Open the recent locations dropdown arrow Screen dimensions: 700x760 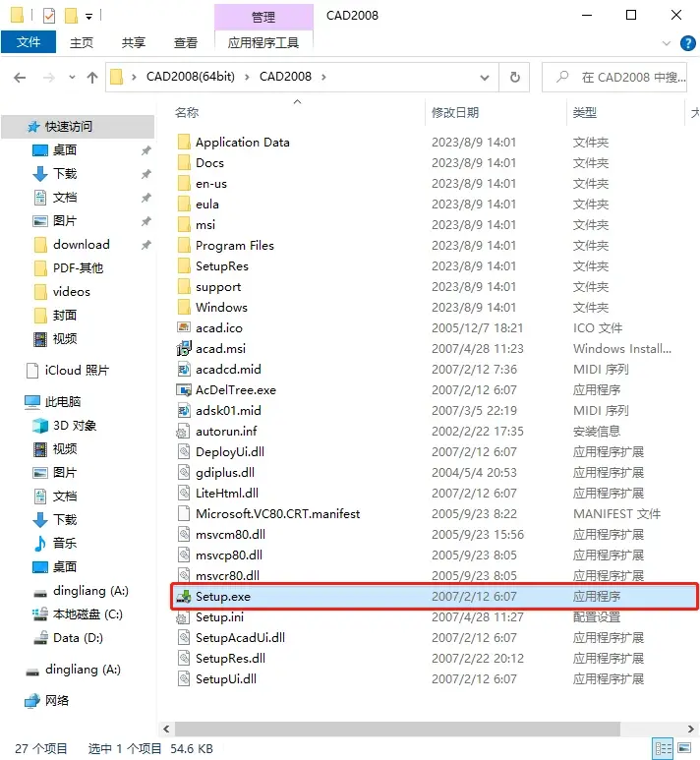(72, 77)
